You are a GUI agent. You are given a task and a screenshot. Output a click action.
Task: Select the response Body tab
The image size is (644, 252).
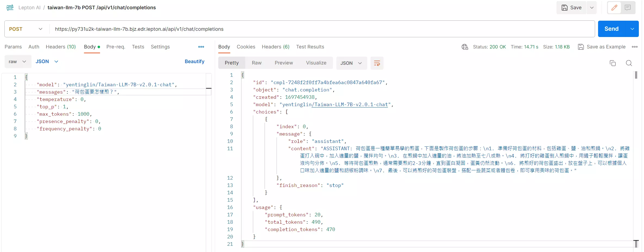(224, 47)
